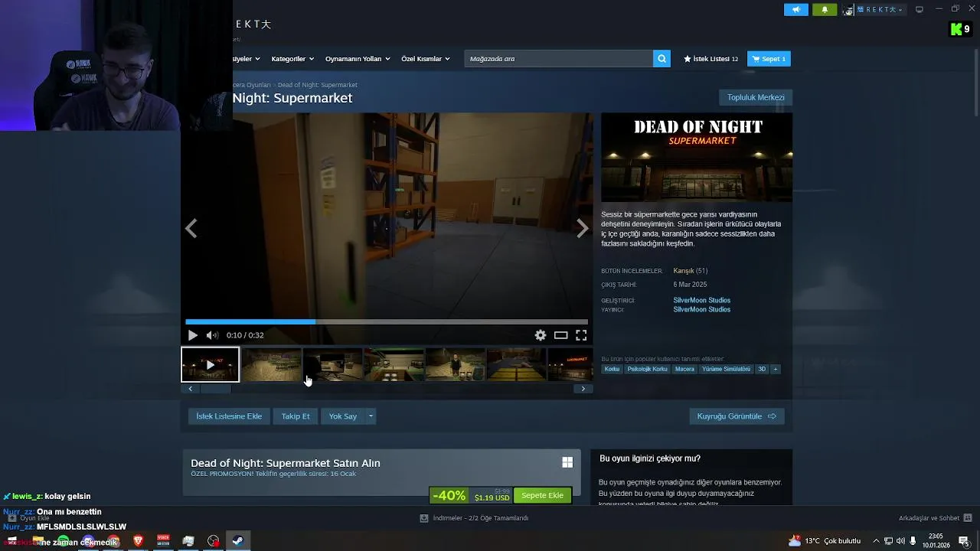Focus the Mağazada ara search field
980x551 pixels.
point(559,59)
